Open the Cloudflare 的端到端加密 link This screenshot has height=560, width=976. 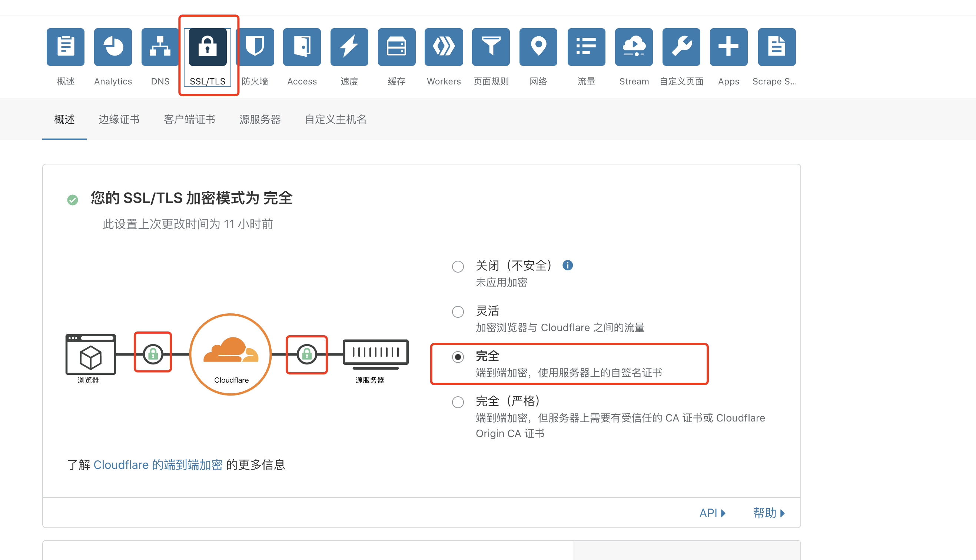coord(158,465)
